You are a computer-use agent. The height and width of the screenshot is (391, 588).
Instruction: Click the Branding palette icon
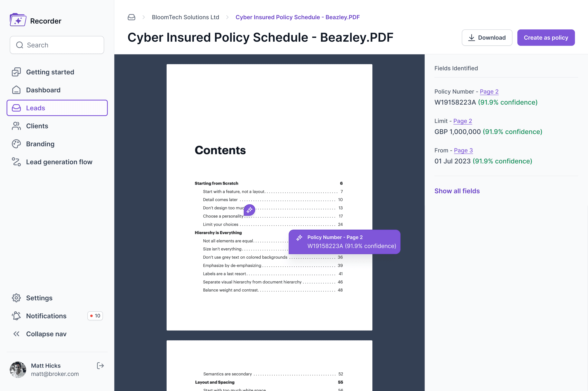(17, 144)
